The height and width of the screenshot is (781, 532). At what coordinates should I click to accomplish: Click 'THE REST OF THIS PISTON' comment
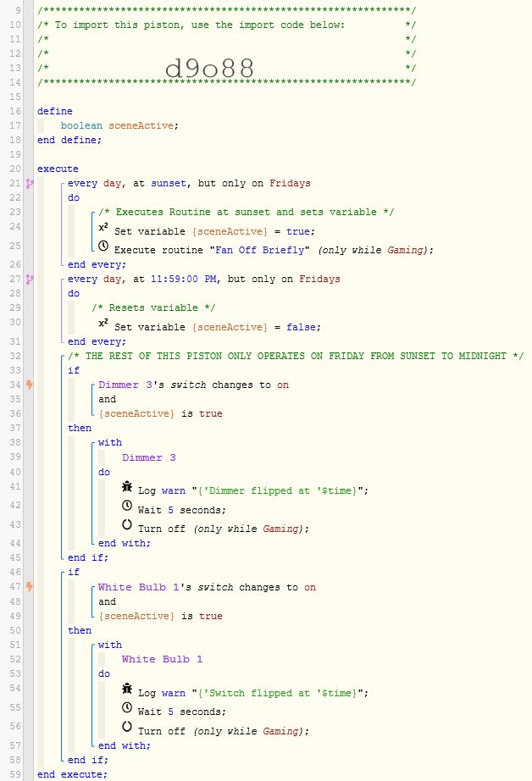[296, 356]
